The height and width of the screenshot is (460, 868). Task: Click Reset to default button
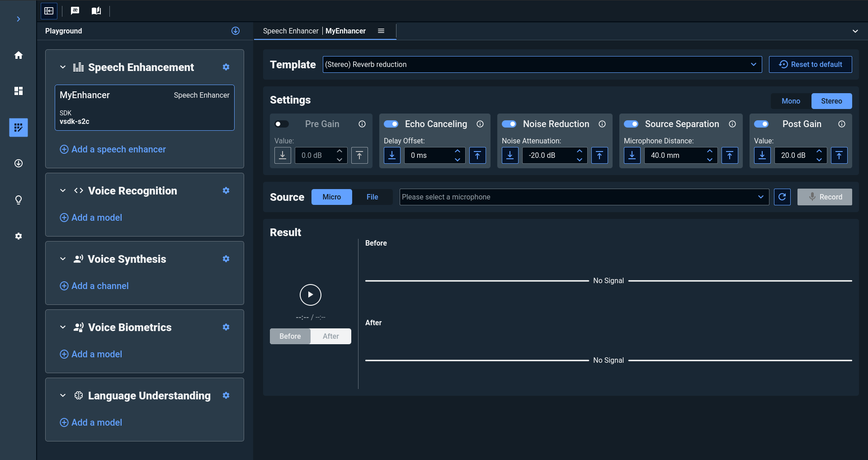pos(810,64)
